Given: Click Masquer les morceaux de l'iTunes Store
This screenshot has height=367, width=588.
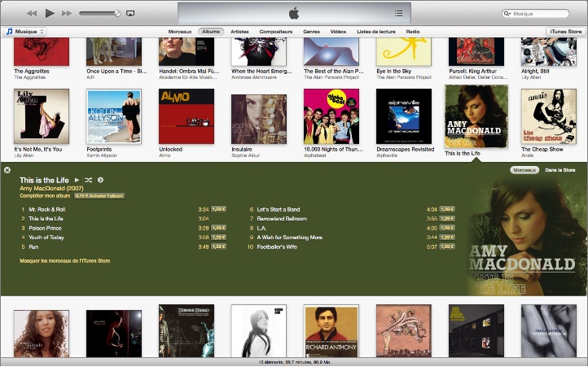Looking at the screenshot, I should (65, 260).
